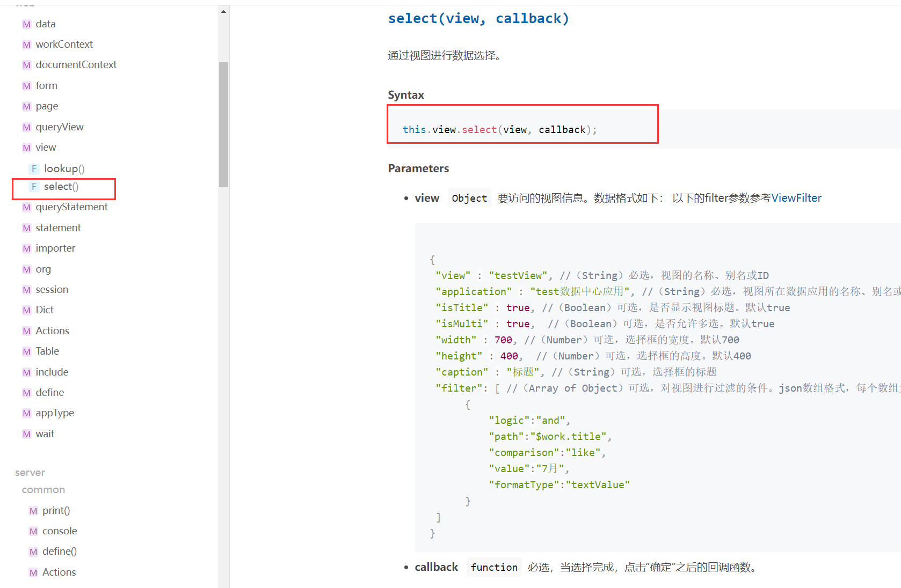Open server print() docs

[x=56, y=511]
